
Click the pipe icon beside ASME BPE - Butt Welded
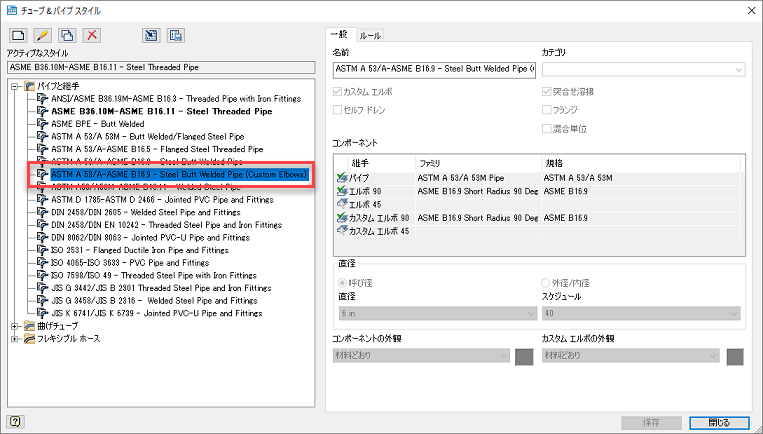point(43,124)
